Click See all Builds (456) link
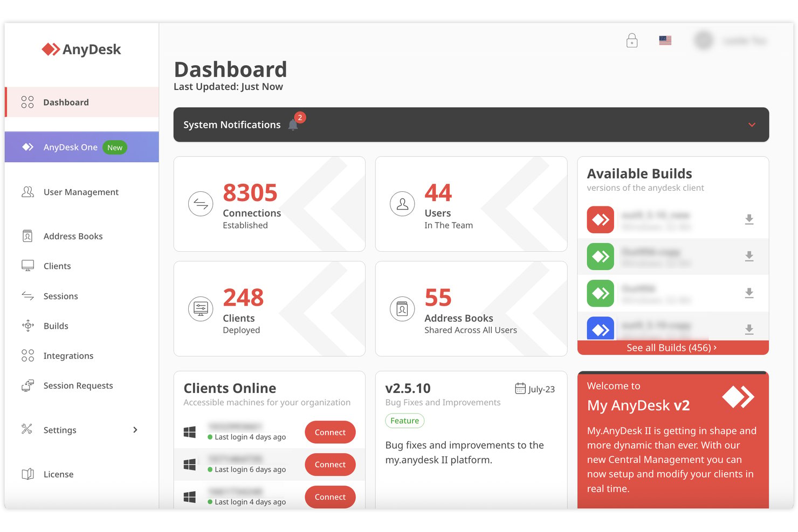 (672, 348)
